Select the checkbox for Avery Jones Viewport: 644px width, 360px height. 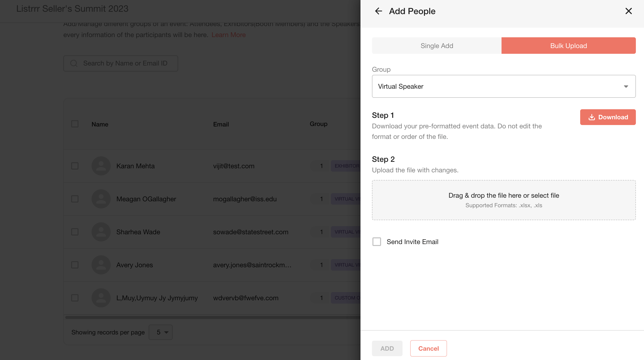(x=75, y=265)
